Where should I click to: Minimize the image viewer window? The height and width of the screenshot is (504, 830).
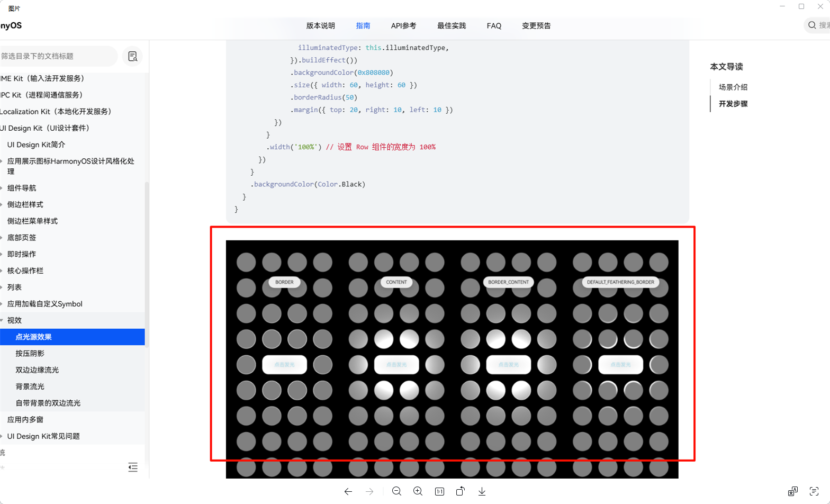tap(782, 6)
